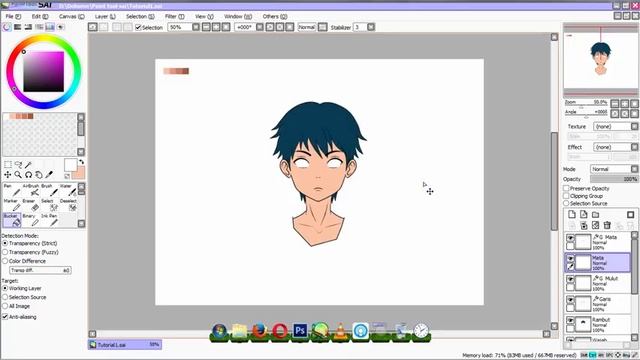
Task: Delete the selected layer
Action: coord(607,225)
